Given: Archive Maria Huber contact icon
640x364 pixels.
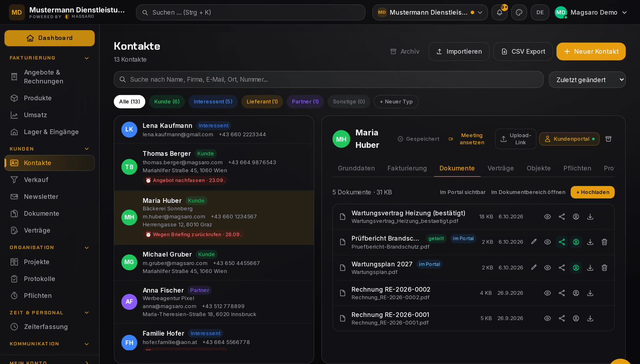Looking at the screenshot, I should point(608,139).
